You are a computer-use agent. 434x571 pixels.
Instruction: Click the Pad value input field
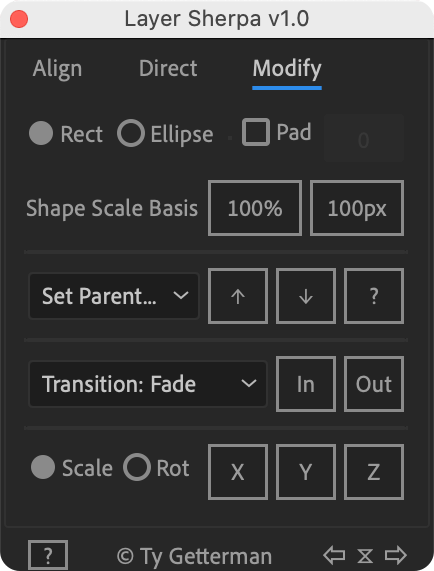364,139
